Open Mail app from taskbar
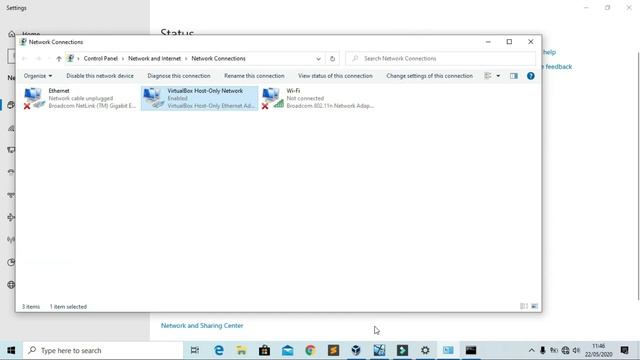Image resolution: width=640 pixels, height=360 pixels. [287, 350]
